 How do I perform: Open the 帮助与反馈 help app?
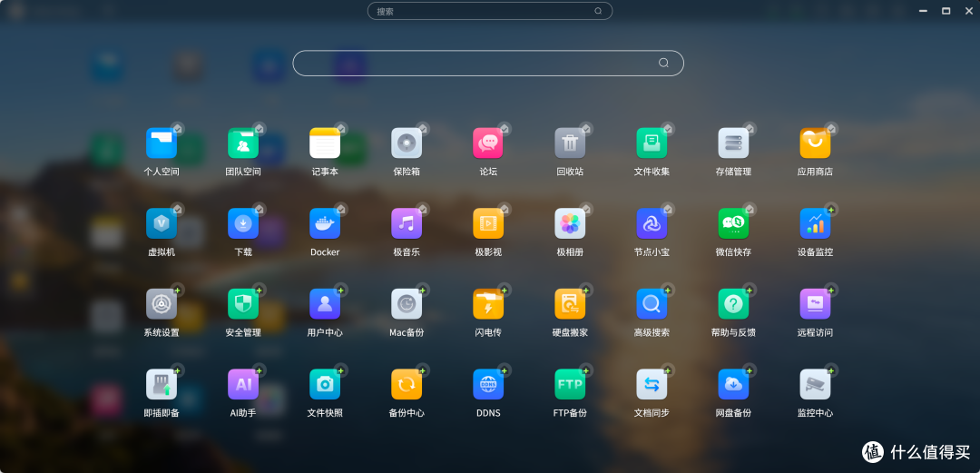(x=734, y=304)
